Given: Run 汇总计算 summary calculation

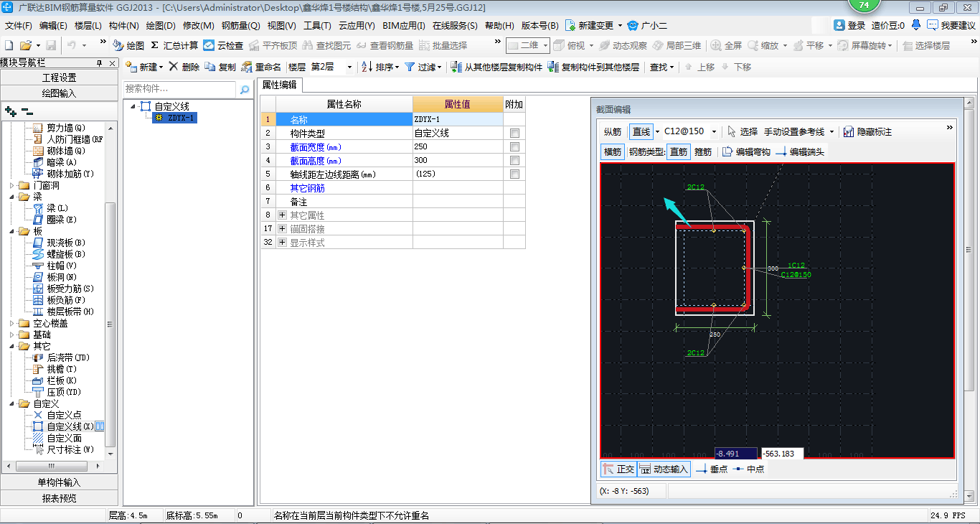Looking at the screenshot, I should coord(174,45).
